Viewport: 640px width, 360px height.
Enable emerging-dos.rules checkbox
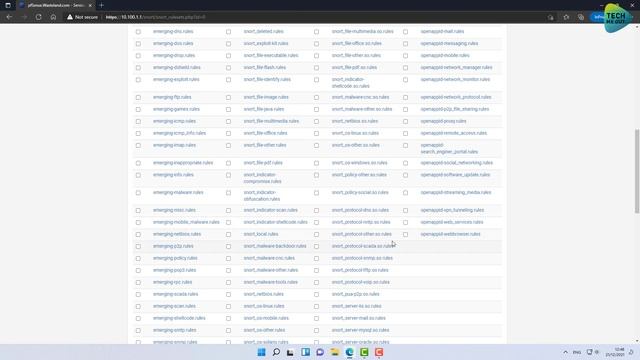pyautogui.click(x=138, y=44)
